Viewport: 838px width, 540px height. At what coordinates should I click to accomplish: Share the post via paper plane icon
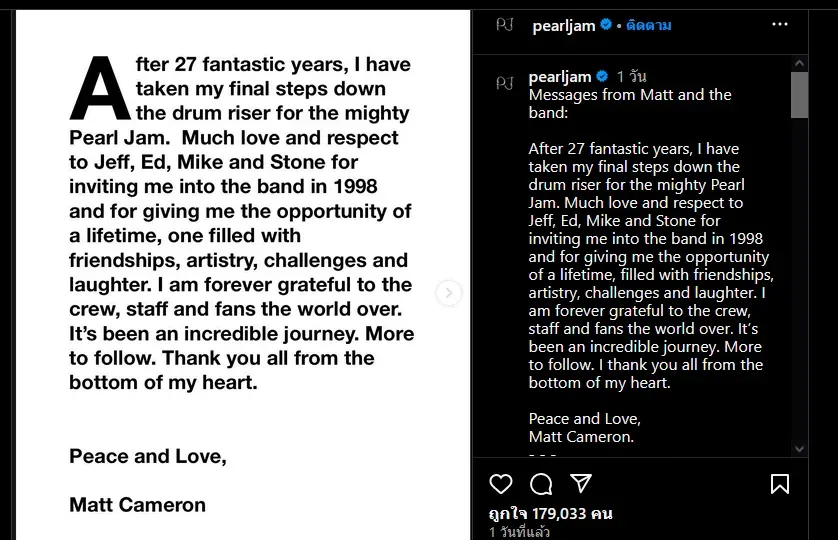[581, 483]
